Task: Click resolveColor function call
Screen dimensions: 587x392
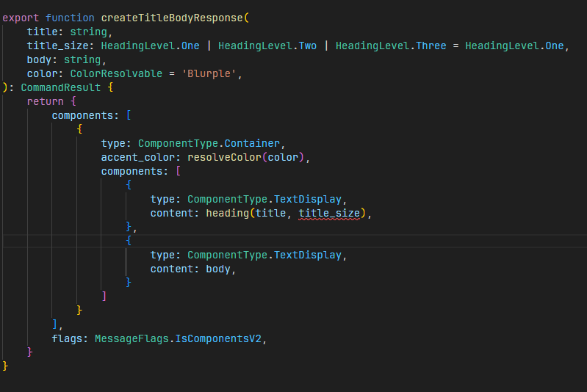Action: point(224,157)
